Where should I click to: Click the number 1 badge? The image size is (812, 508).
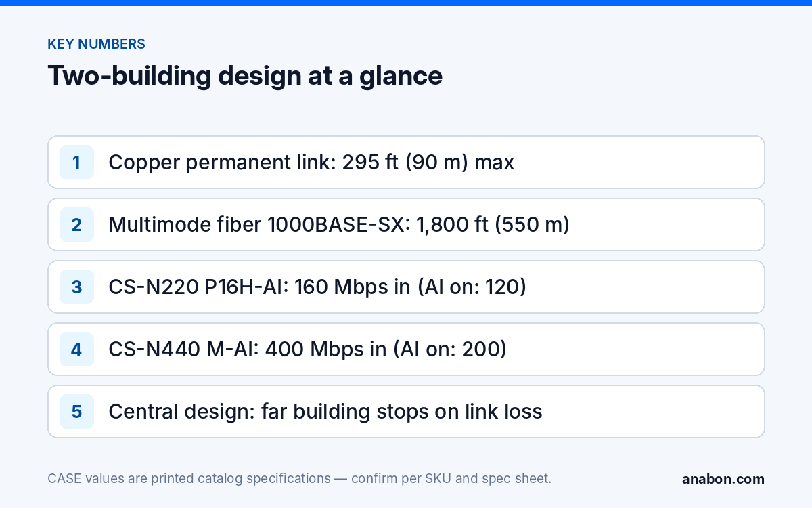pyautogui.click(x=76, y=163)
